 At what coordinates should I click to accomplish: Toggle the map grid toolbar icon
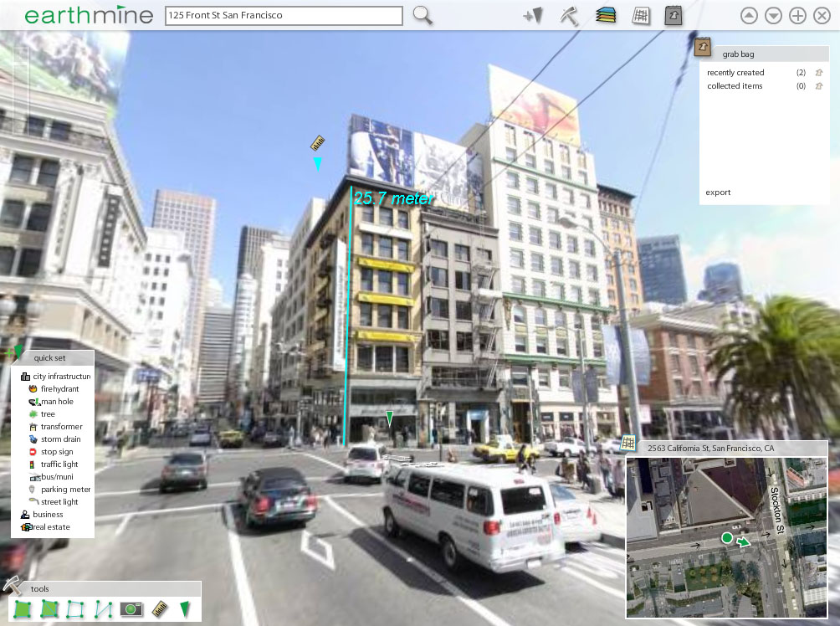[x=641, y=16]
